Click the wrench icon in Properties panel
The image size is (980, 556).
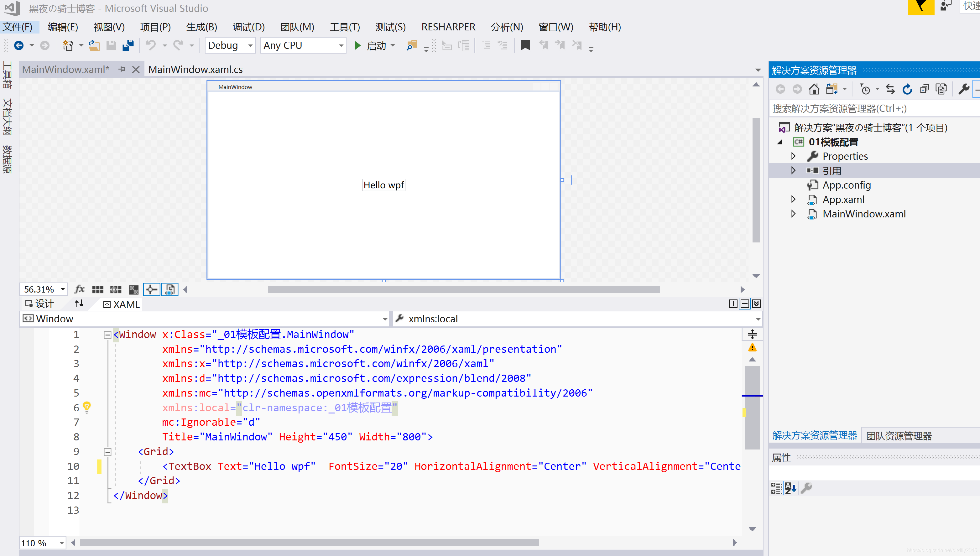pos(806,488)
